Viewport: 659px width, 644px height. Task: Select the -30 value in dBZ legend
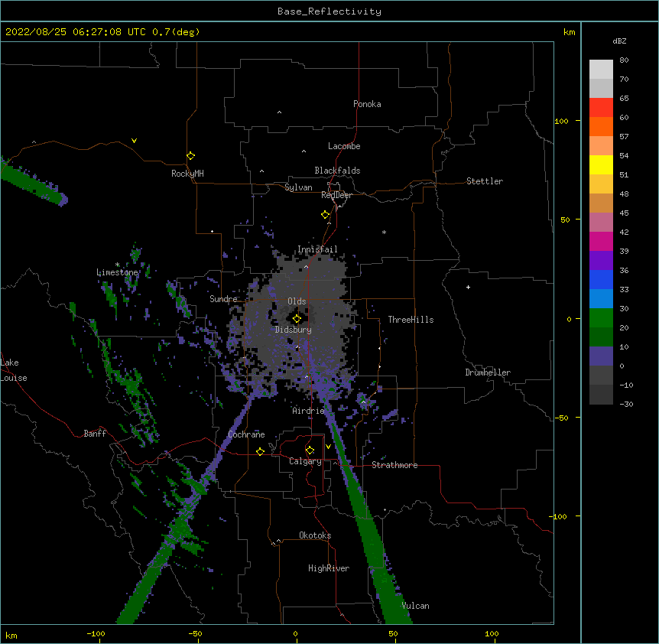tap(626, 405)
